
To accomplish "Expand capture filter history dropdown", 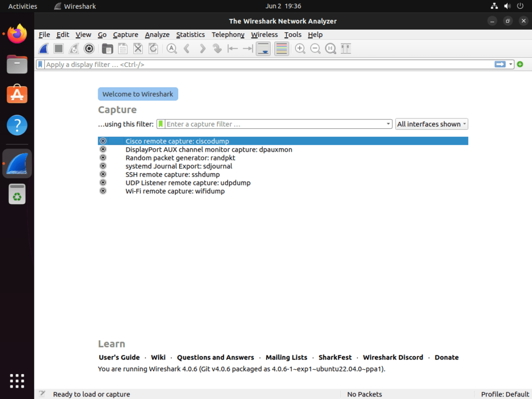I will [388, 124].
